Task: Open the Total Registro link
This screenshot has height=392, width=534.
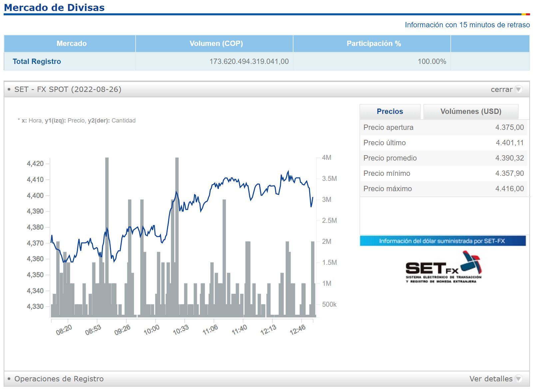Action: 37,62
